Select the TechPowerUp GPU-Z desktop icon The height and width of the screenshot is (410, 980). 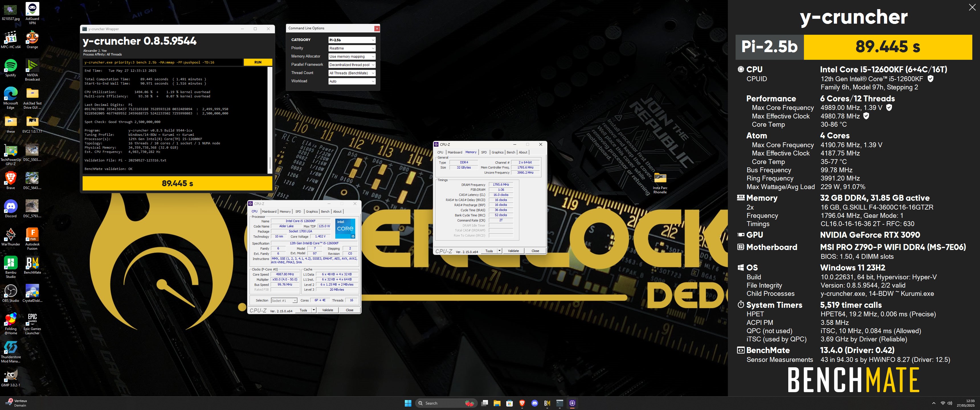tap(11, 155)
